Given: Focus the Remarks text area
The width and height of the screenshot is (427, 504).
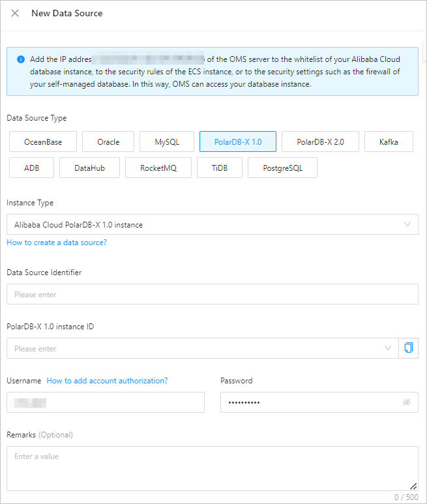Looking at the screenshot, I should [x=213, y=468].
